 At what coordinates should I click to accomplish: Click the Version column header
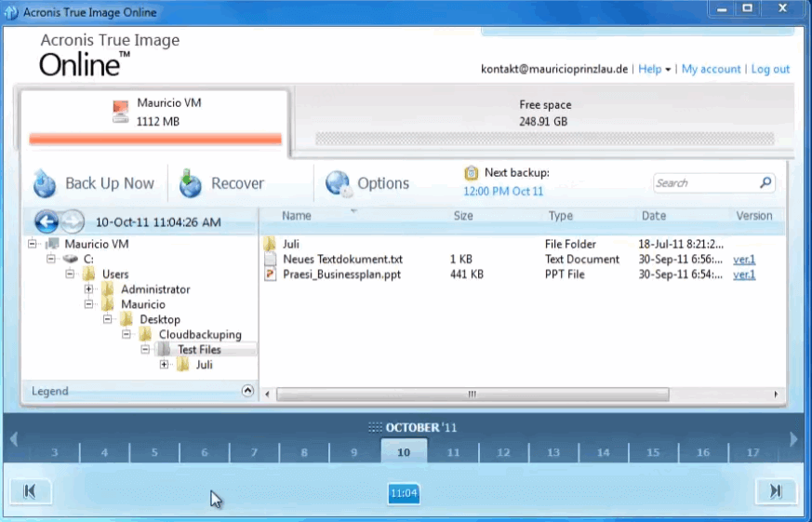point(754,216)
